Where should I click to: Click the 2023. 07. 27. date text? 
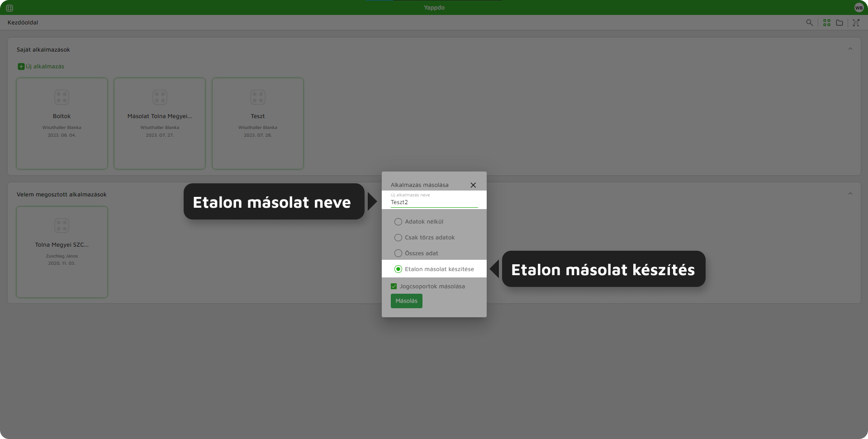(160, 135)
